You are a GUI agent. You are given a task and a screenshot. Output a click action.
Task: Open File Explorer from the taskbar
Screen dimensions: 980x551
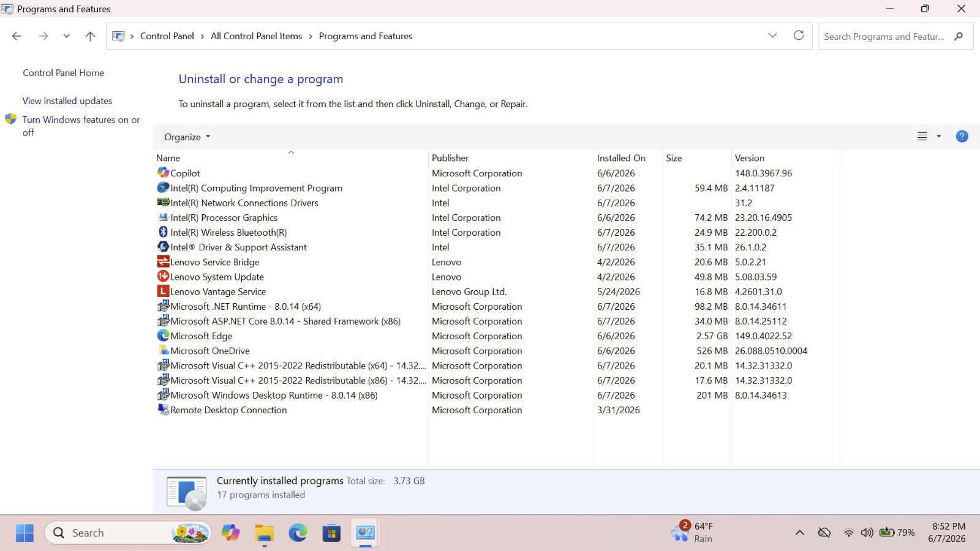[265, 533]
